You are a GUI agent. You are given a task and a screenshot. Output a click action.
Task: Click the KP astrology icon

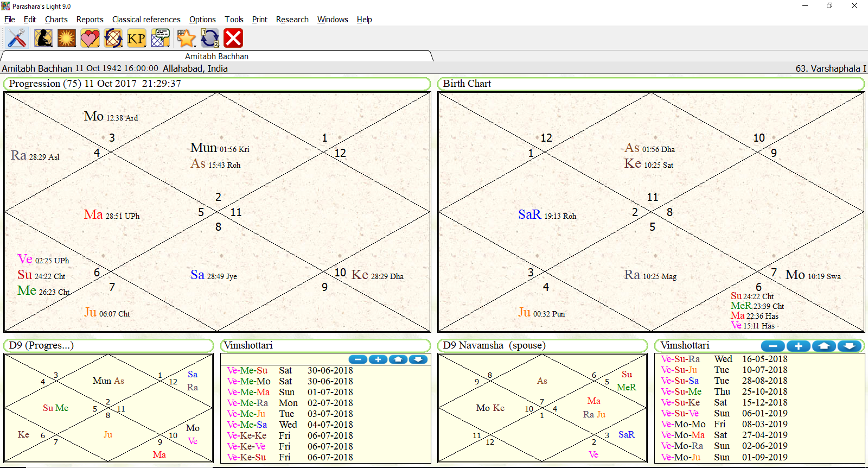click(136, 39)
